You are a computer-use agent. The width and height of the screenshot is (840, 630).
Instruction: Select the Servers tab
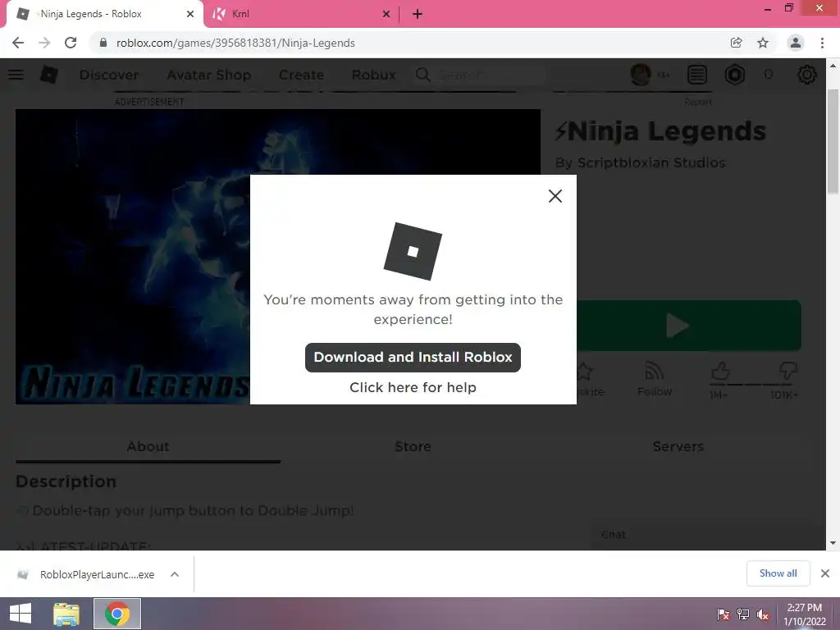[x=678, y=446]
